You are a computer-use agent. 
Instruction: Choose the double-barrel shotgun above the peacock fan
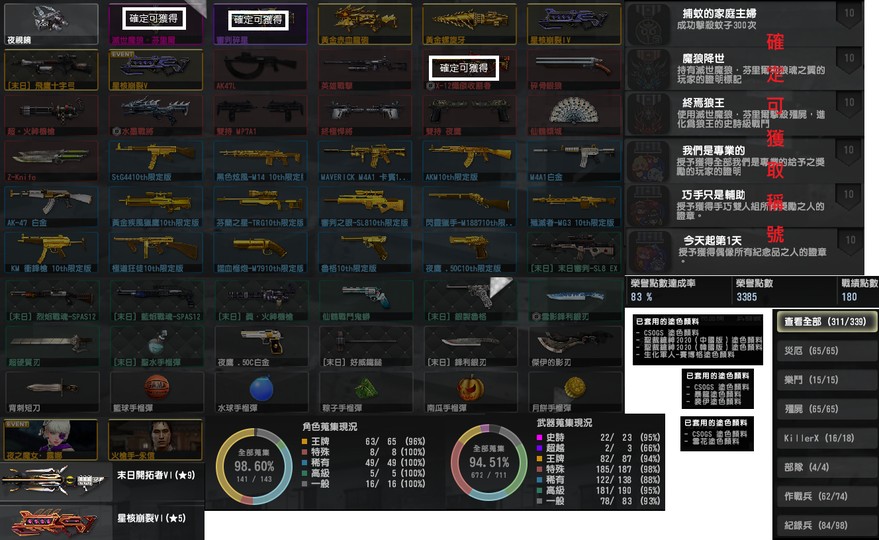(574, 70)
